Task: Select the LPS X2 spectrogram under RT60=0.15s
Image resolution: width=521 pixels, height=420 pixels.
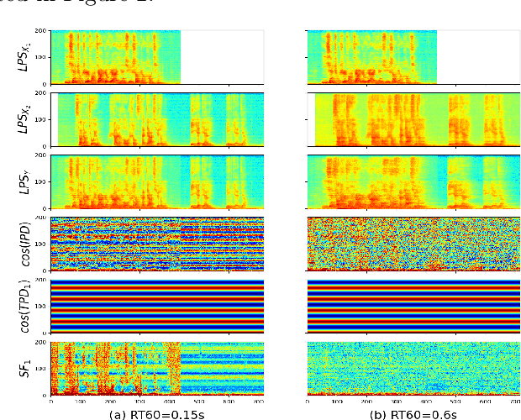Action: (158, 119)
